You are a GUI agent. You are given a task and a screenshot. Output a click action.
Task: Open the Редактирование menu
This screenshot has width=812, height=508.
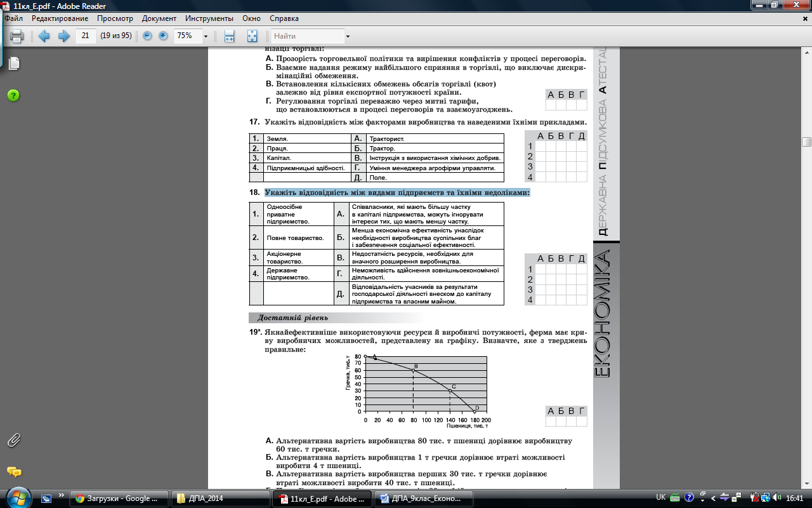60,19
